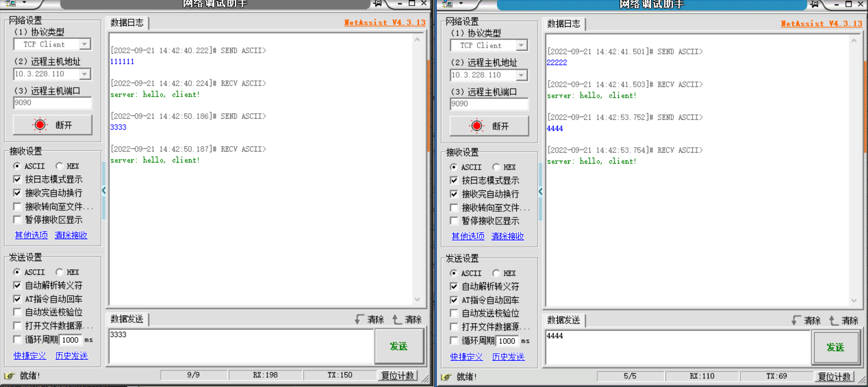This screenshot has height=387, width=868.
Task: Click the down-arrow 清除 icon in the TX:150 window
Action: (359, 319)
